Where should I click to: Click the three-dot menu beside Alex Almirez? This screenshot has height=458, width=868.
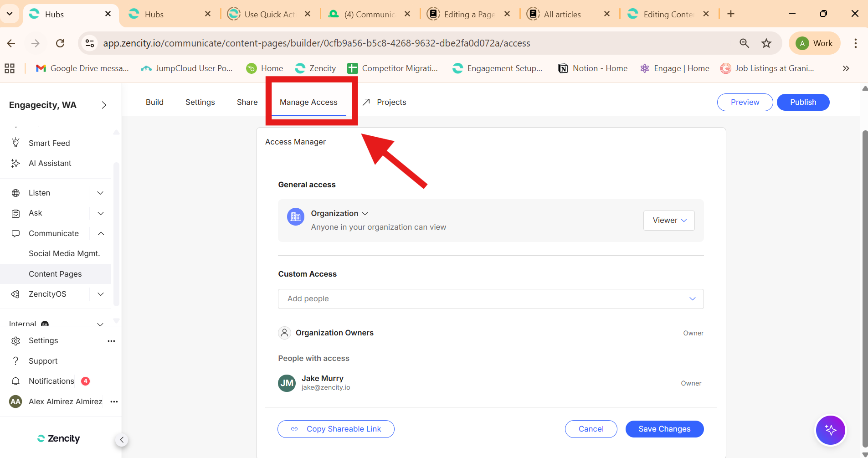click(x=114, y=401)
